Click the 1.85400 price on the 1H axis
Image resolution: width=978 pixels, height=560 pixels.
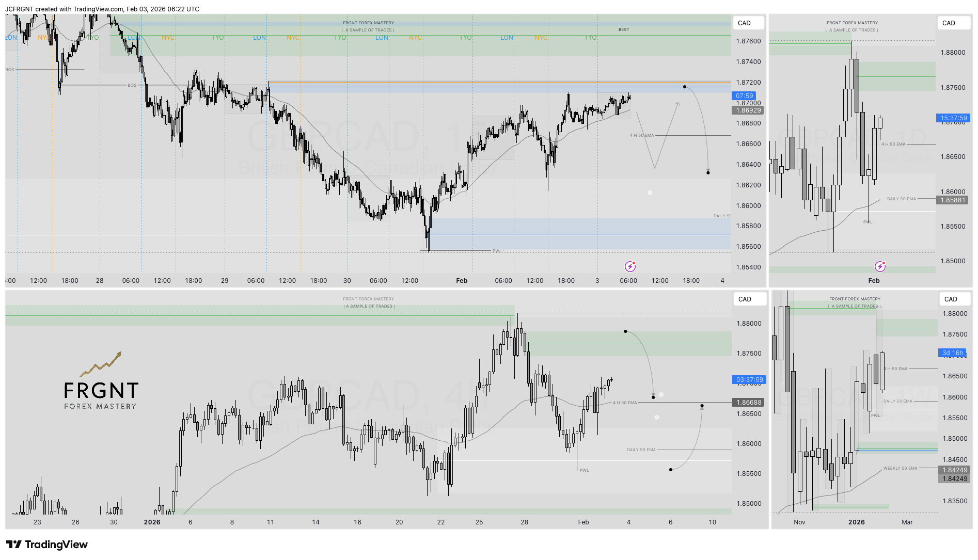(748, 267)
